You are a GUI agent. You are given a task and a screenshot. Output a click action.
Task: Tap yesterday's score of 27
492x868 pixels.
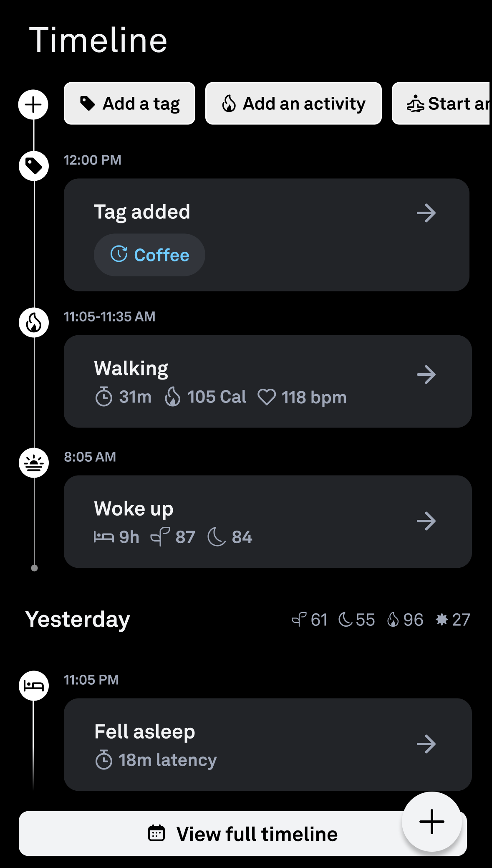click(453, 620)
